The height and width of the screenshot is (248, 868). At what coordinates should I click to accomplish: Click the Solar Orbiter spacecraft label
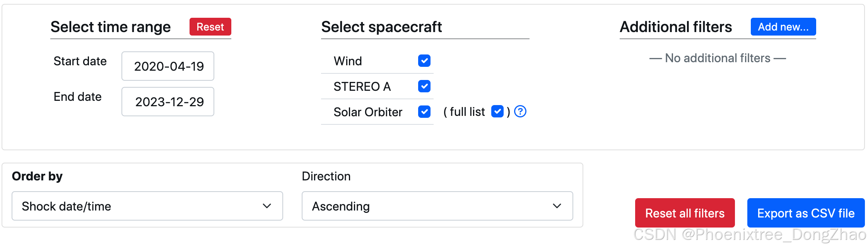pyautogui.click(x=368, y=112)
